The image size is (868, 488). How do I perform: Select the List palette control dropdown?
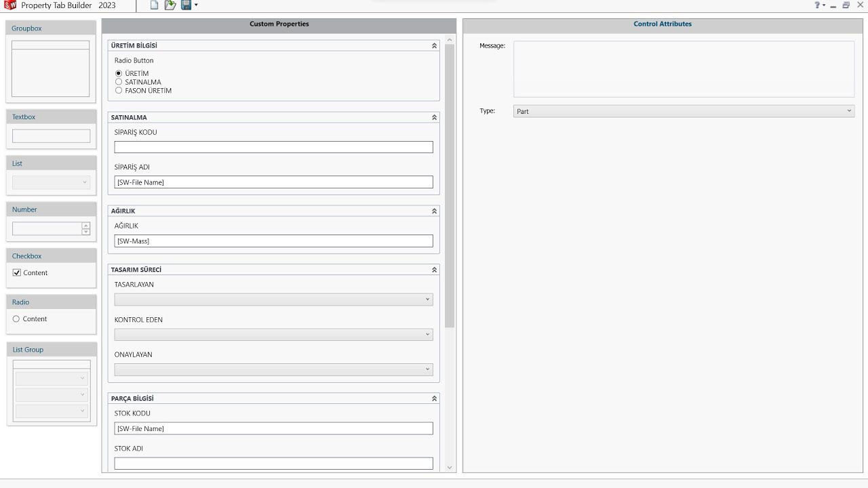(x=51, y=182)
